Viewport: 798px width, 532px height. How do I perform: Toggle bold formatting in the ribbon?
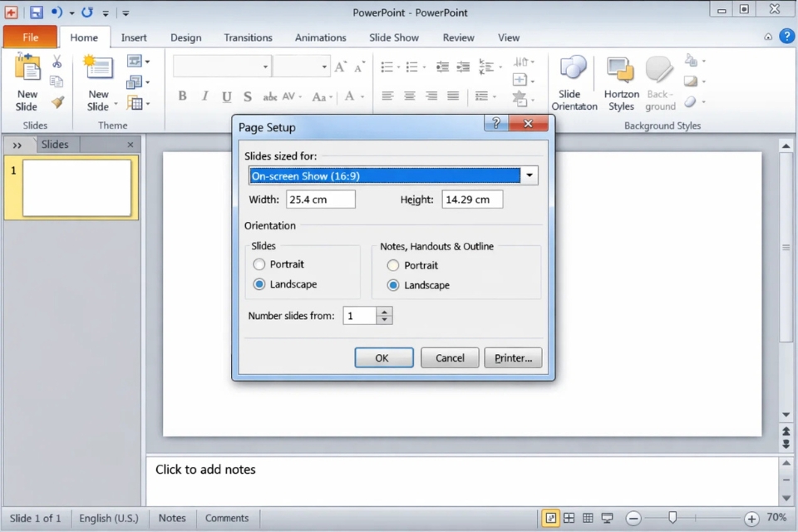[182, 96]
